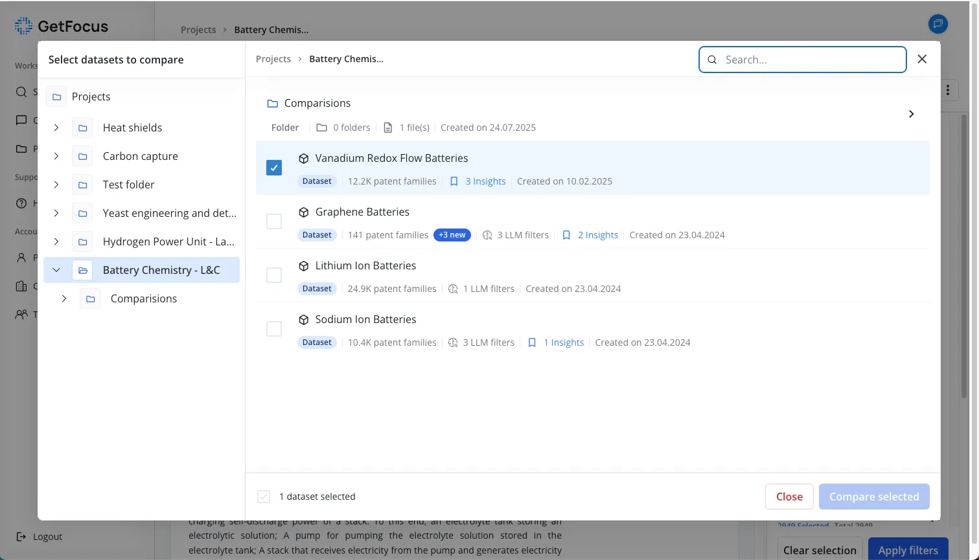Click the Hydrogen Power Unit folder icon
This screenshot has height=560, width=979.
[82, 241]
